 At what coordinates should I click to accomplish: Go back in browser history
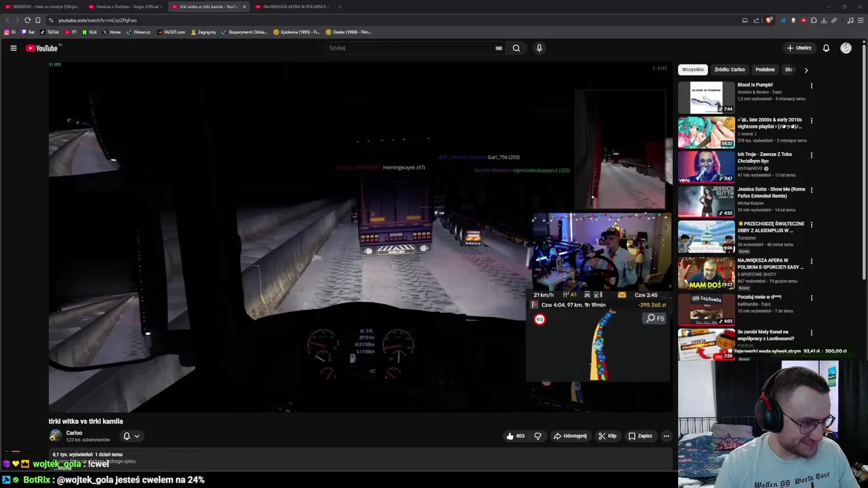[x=7, y=20]
